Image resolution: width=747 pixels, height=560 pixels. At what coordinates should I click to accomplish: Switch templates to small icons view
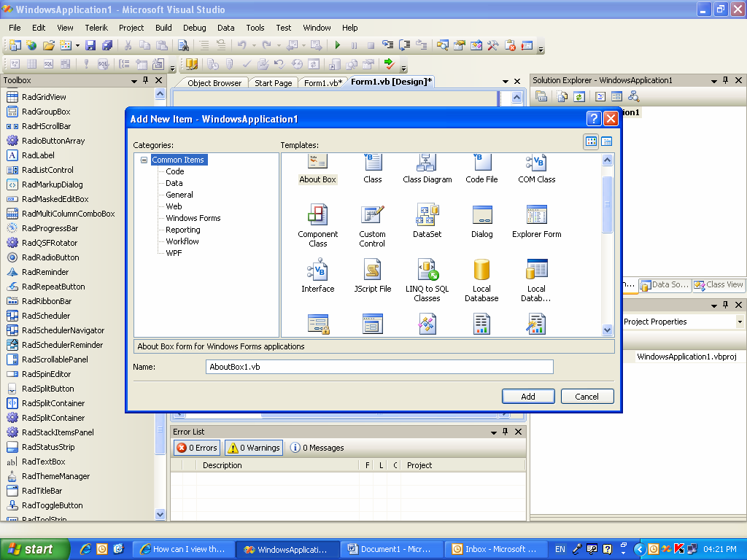click(x=606, y=141)
